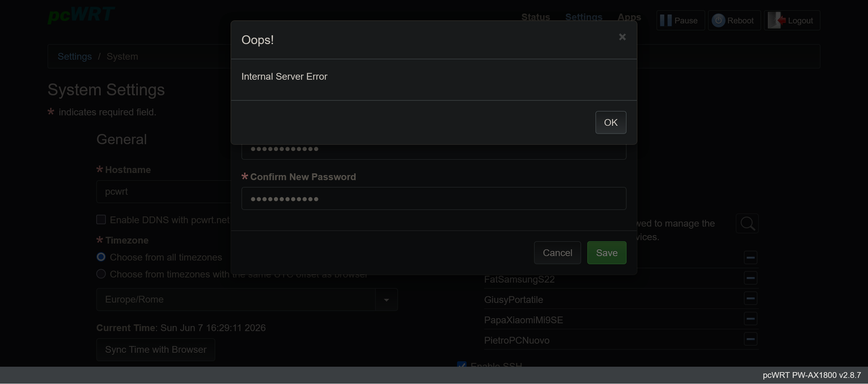
Task: Click the Reboot button
Action: tap(734, 20)
